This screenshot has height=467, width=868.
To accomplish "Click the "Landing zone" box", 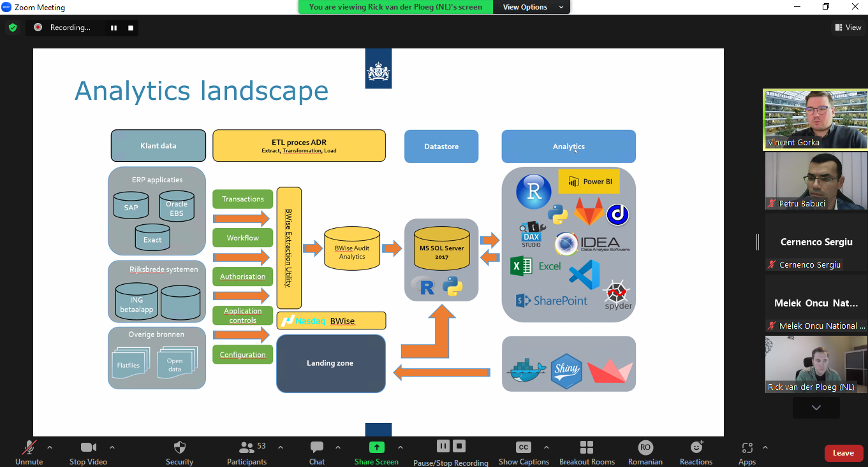I will coord(330,363).
